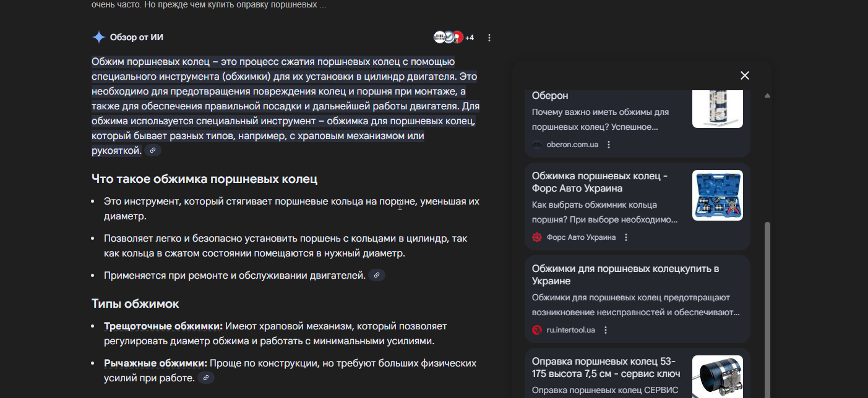The height and width of the screenshot is (398, 868).
Task: Open Обжимка поршневых колец - Форс Авто Украина
Action: [x=599, y=182]
